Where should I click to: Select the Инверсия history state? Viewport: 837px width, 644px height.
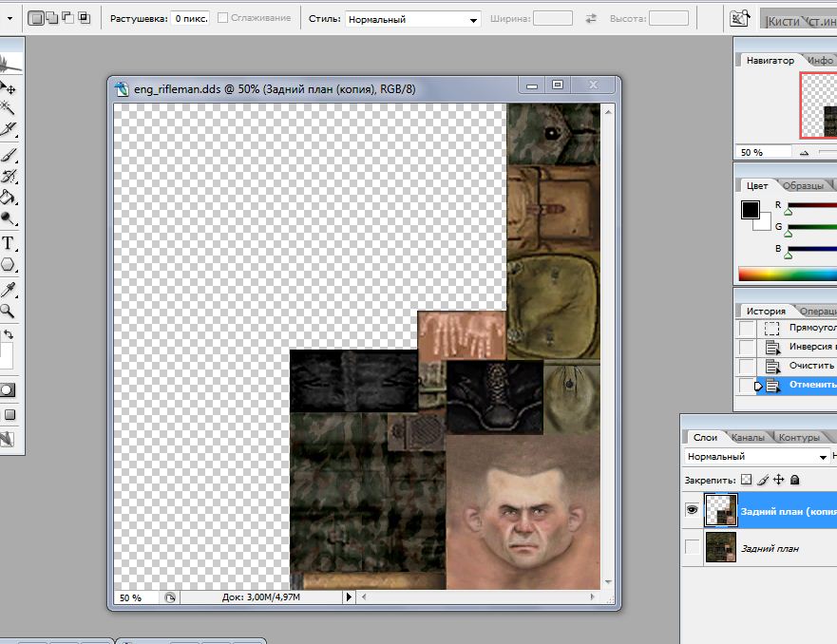(796, 347)
